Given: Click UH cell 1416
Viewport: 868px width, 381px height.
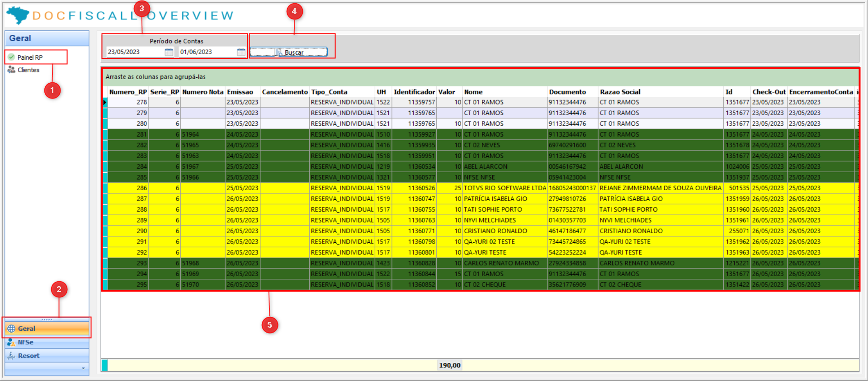Looking at the screenshot, I should [383, 145].
